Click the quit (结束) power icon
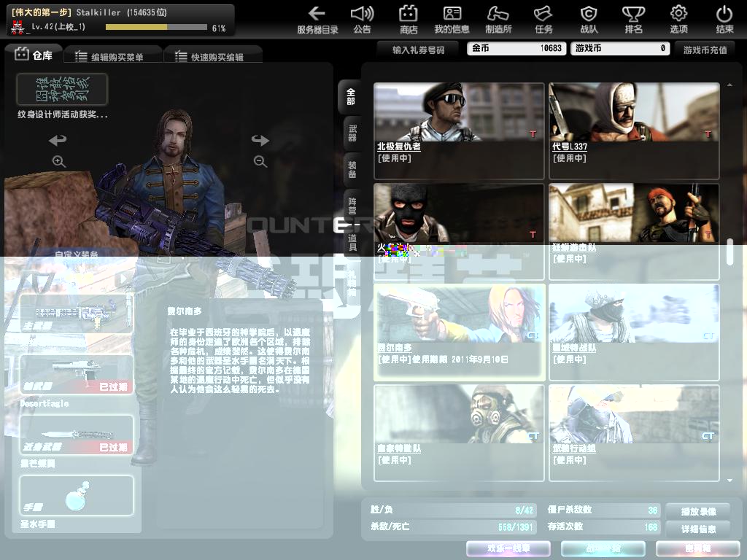 [x=724, y=20]
